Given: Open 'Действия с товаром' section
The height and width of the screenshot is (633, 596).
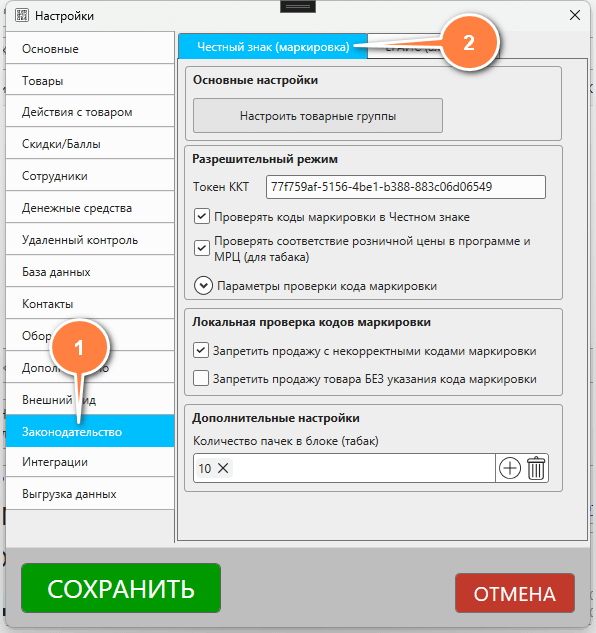Looking at the screenshot, I should (90, 112).
